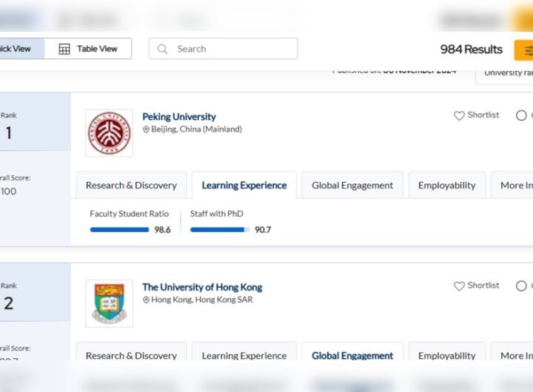This screenshot has height=392, width=533.
Task: Click Hong Kong, Hong Kong SAR location text
Action: (x=202, y=300)
